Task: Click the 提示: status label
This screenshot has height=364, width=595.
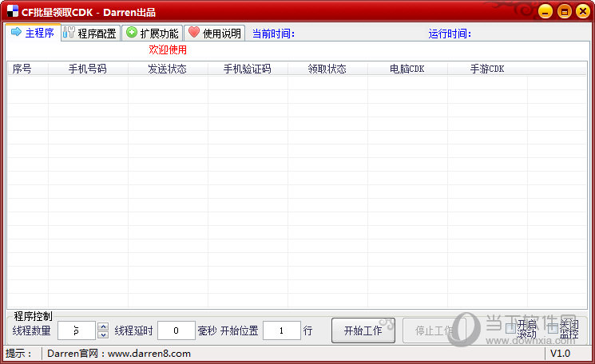Action: click(18, 354)
